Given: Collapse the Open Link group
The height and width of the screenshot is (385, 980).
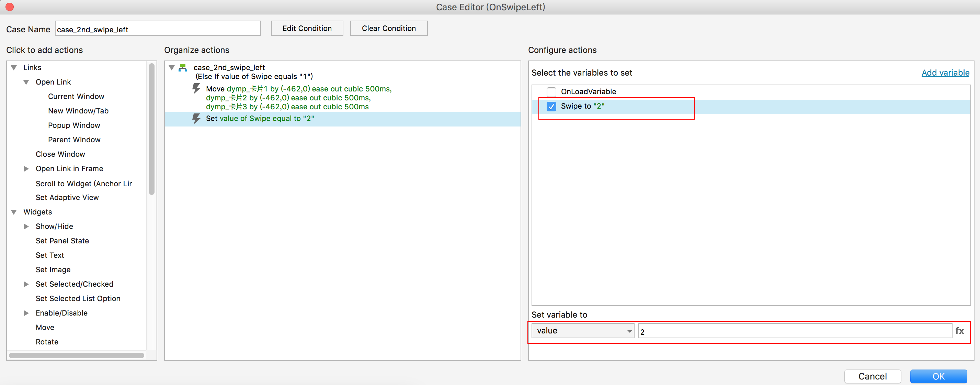Looking at the screenshot, I should click(26, 82).
